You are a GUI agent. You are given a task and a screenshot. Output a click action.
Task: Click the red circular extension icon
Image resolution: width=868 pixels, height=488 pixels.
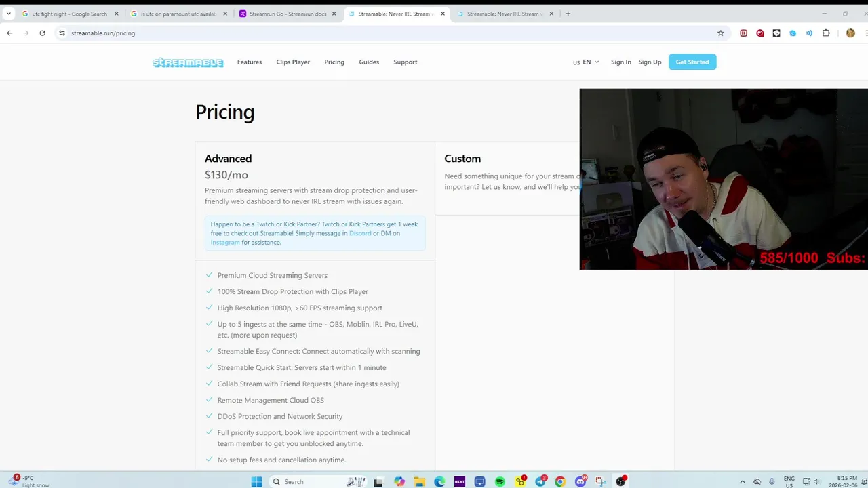[760, 33]
